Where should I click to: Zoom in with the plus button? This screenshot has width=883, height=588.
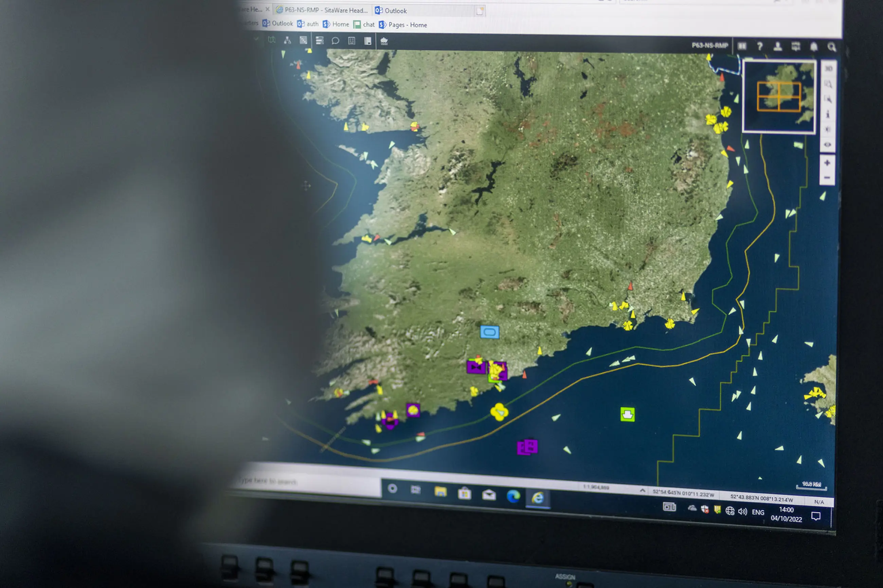(x=827, y=163)
